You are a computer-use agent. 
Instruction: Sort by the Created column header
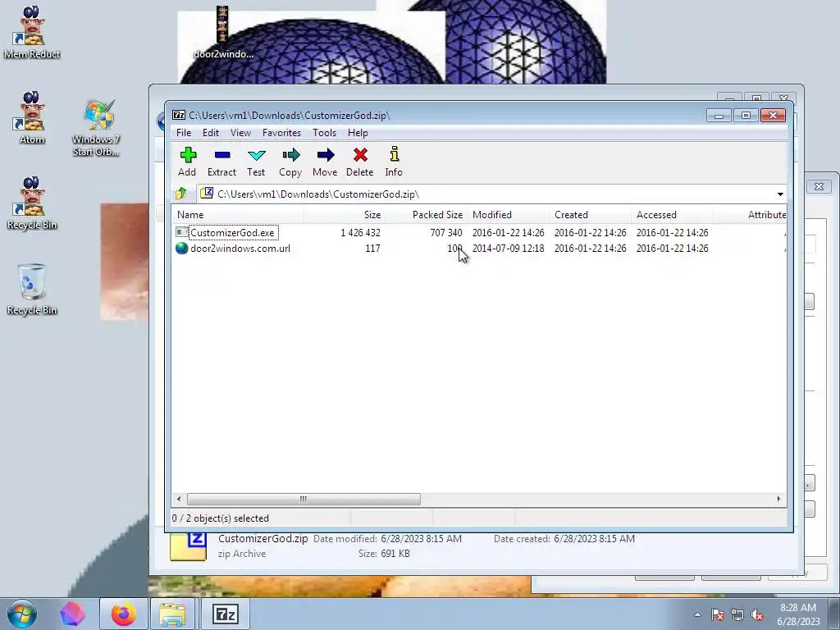coord(590,215)
